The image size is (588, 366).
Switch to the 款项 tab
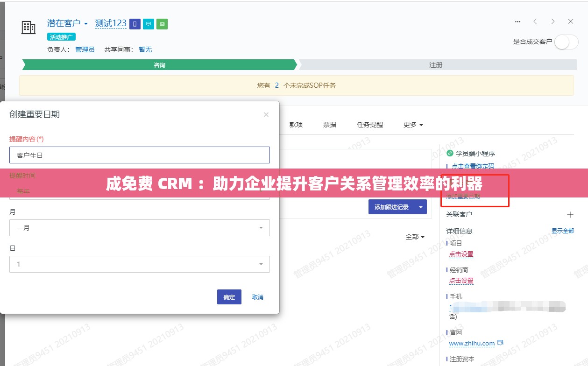pos(296,125)
